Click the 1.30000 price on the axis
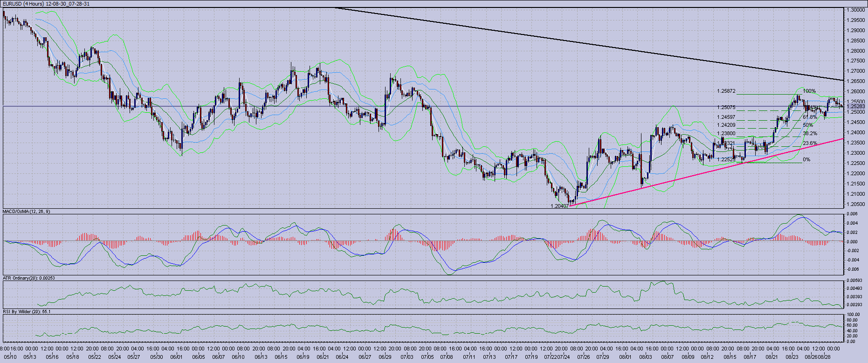Screen dimensions: 868x363 [x=856, y=10]
